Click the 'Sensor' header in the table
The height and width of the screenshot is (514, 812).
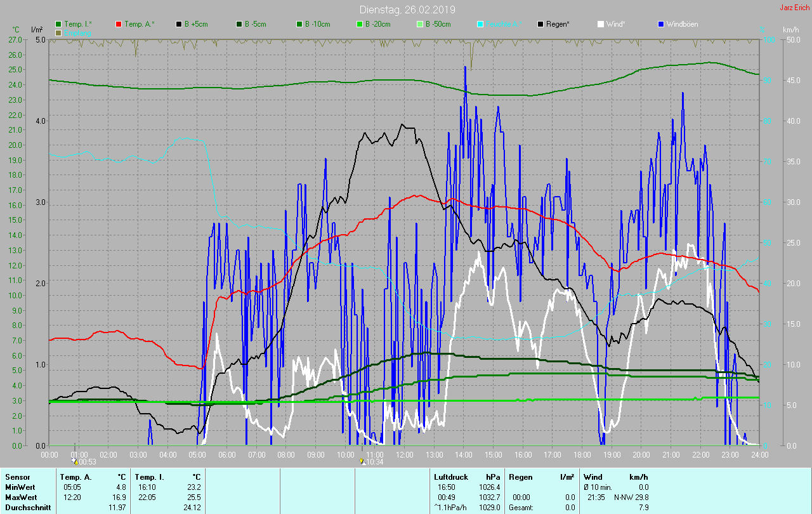click(x=17, y=477)
